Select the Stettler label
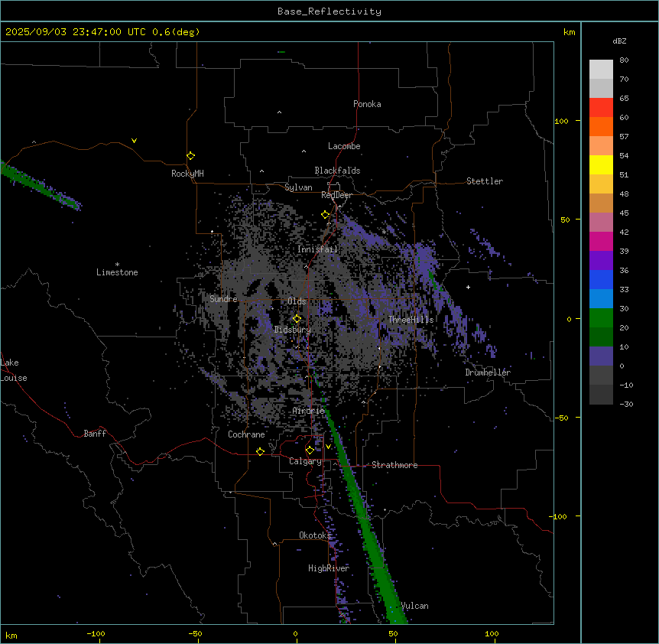The width and height of the screenshot is (659, 644). (485, 181)
